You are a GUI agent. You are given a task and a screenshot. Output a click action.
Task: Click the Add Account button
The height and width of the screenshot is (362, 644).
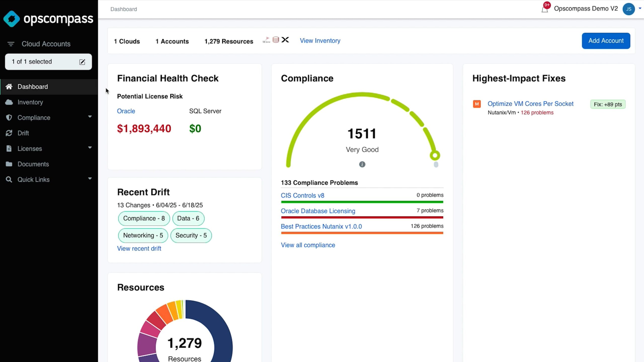pos(606,41)
